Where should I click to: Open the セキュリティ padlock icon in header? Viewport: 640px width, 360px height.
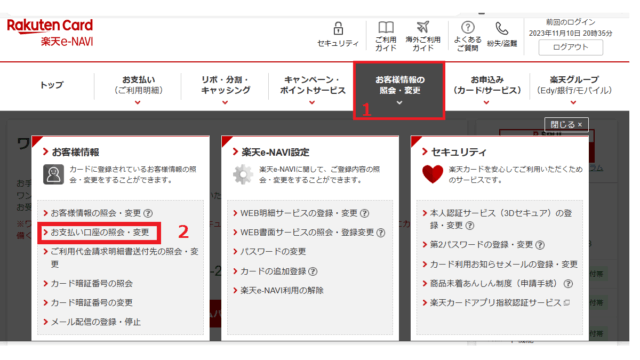[x=338, y=29]
